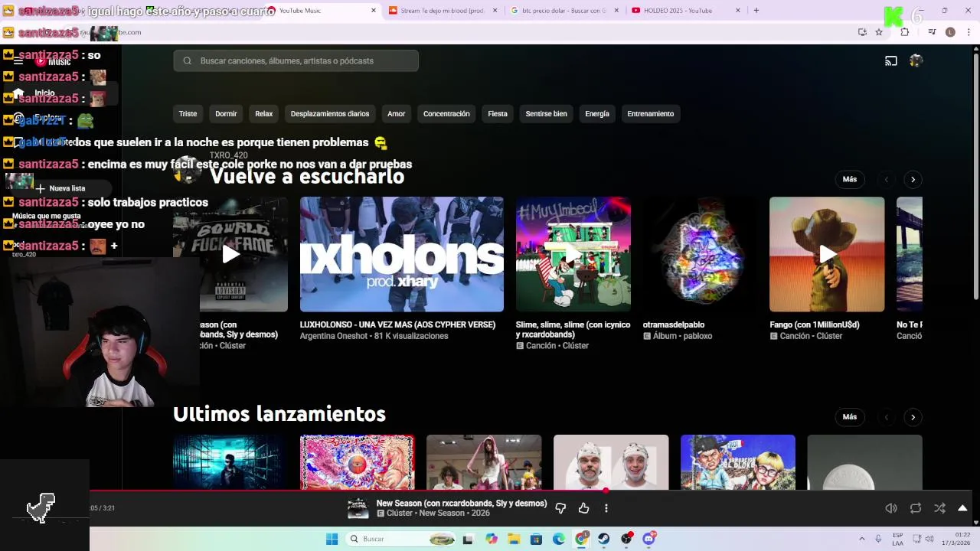Select the Entrenamiento mood chip
Image resolution: width=980 pixels, height=551 pixels.
tap(651, 114)
